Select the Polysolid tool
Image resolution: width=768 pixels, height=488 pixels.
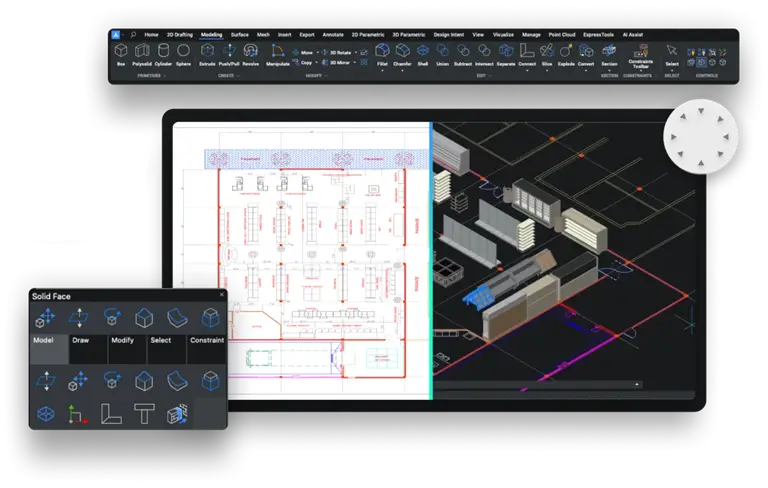coord(142,53)
